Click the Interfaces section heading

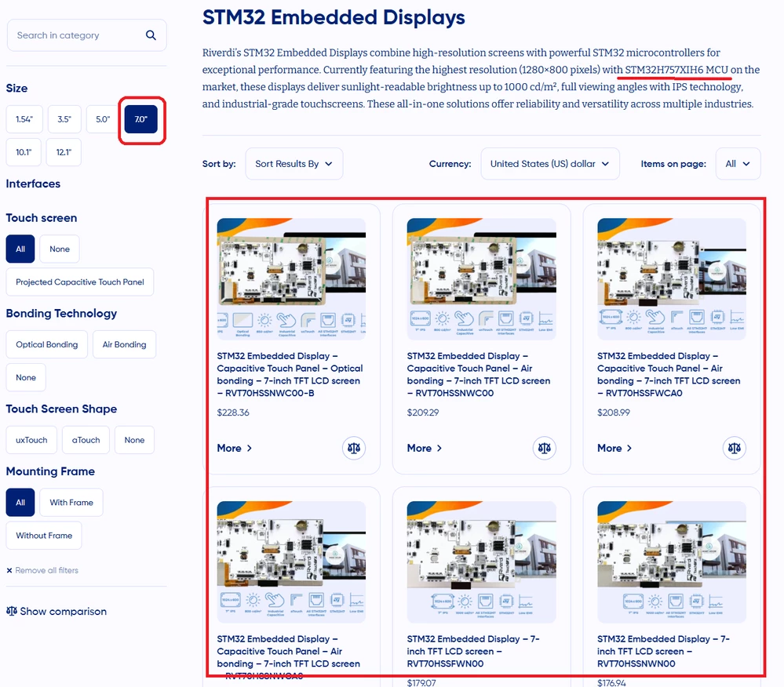point(33,184)
